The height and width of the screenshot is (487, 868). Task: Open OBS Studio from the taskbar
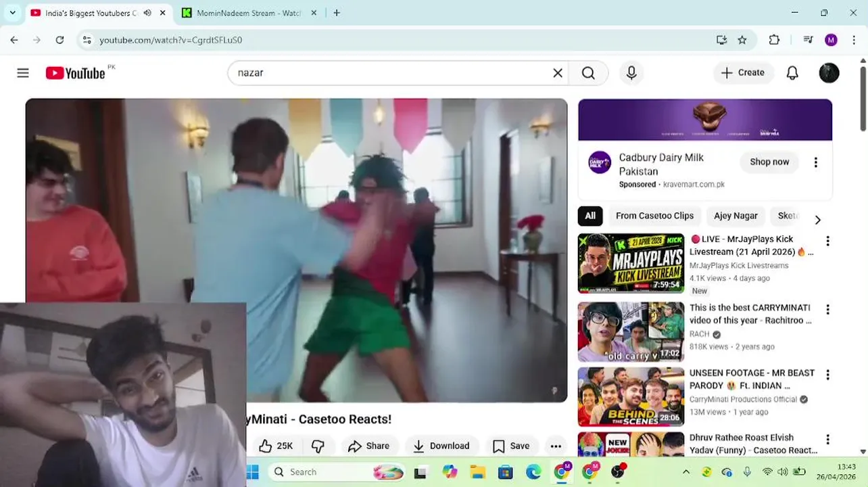pyautogui.click(x=618, y=472)
